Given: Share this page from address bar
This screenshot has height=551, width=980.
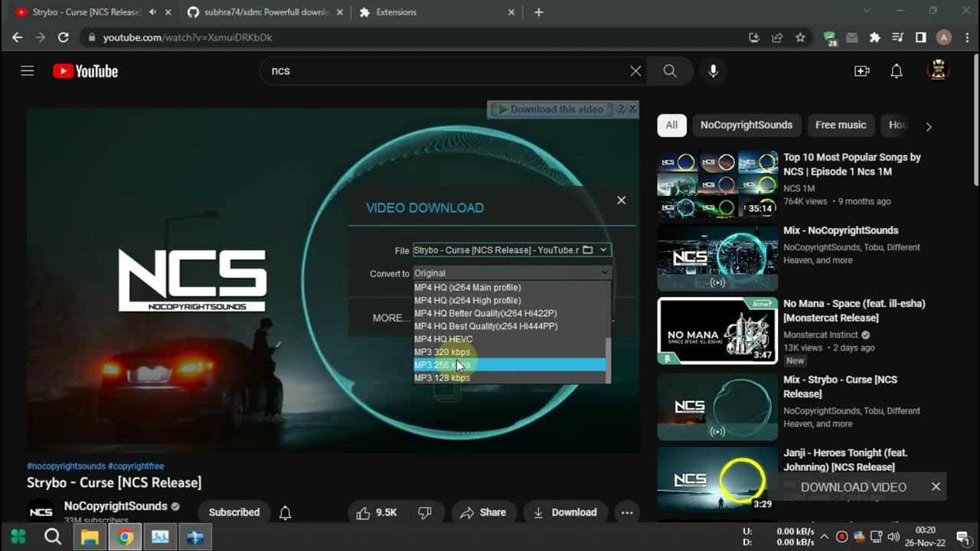Looking at the screenshot, I should 777,37.
